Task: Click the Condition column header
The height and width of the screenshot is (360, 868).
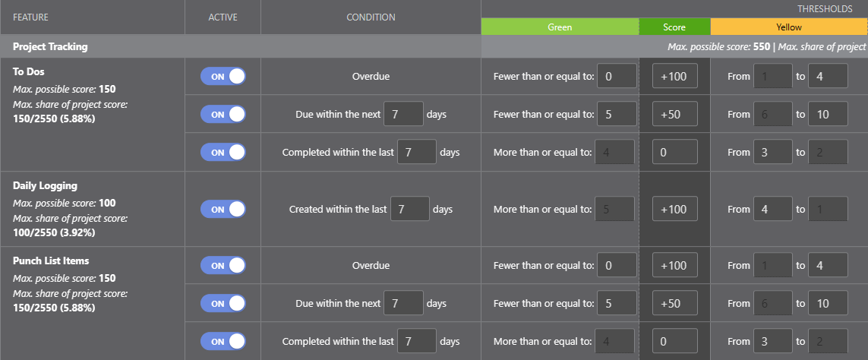Action: click(371, 17)
